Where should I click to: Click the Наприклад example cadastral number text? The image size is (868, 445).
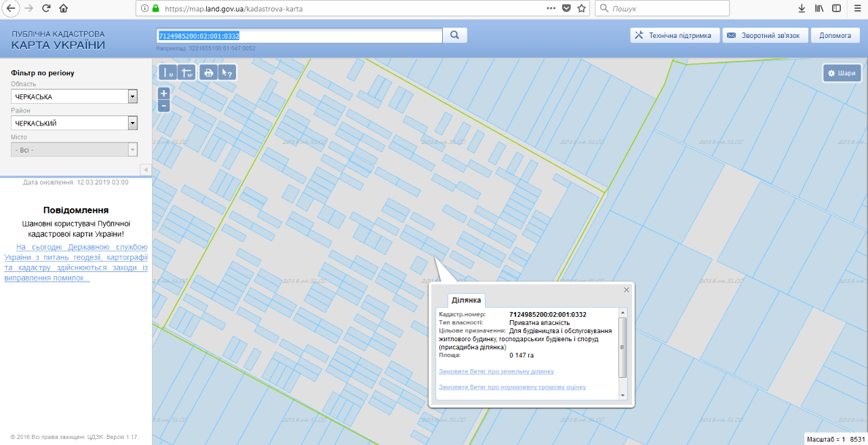click(x=205, y=49)
